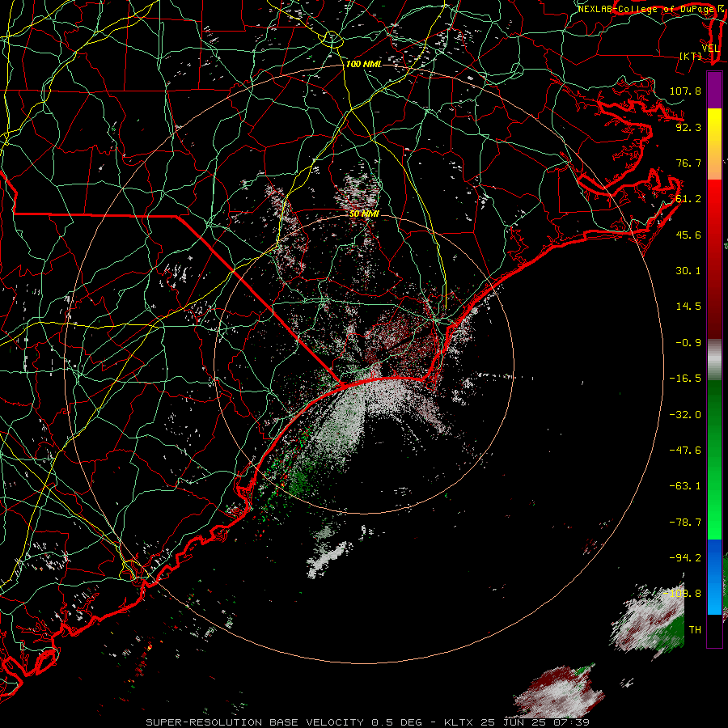Select the 61.2 velocity scale value

pyautogui.click(x=688, y=199)
